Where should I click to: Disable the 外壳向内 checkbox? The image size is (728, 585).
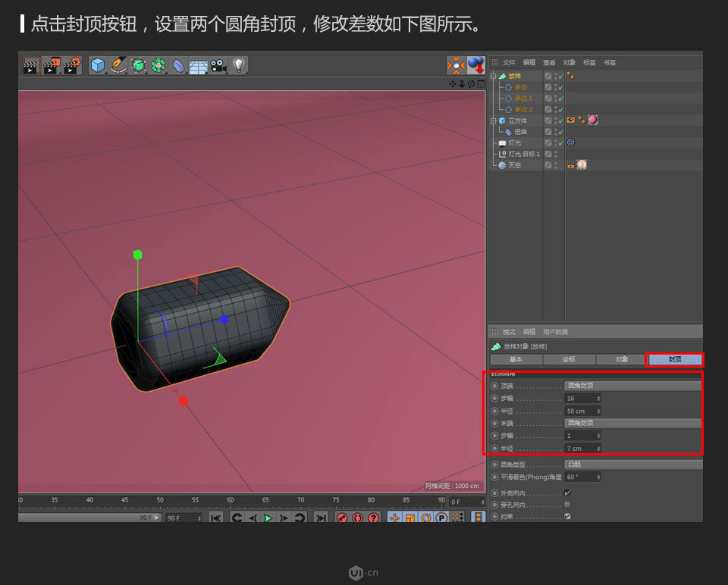[566, 493]
